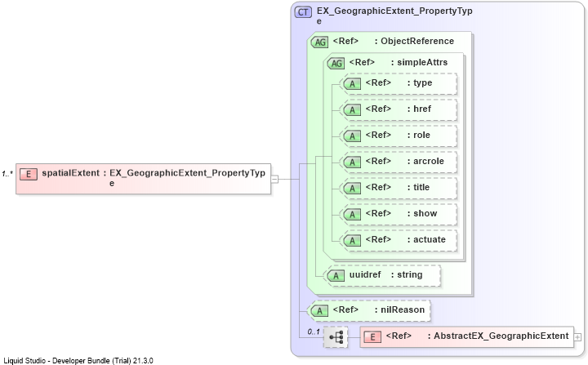Click the Liquid Studio Developer Bundle text
Image resolution: width=588 pixels, height=365 pixels.
(x=78, y=360)
